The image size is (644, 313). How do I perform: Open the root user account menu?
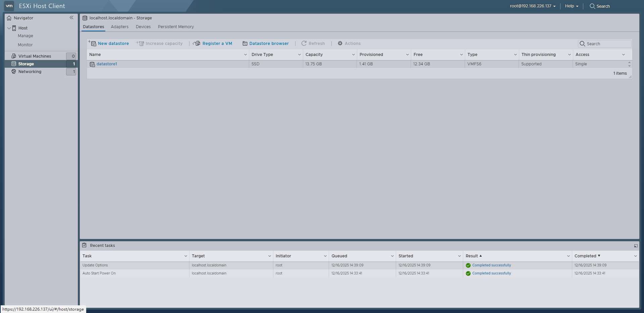click(532, 6)
